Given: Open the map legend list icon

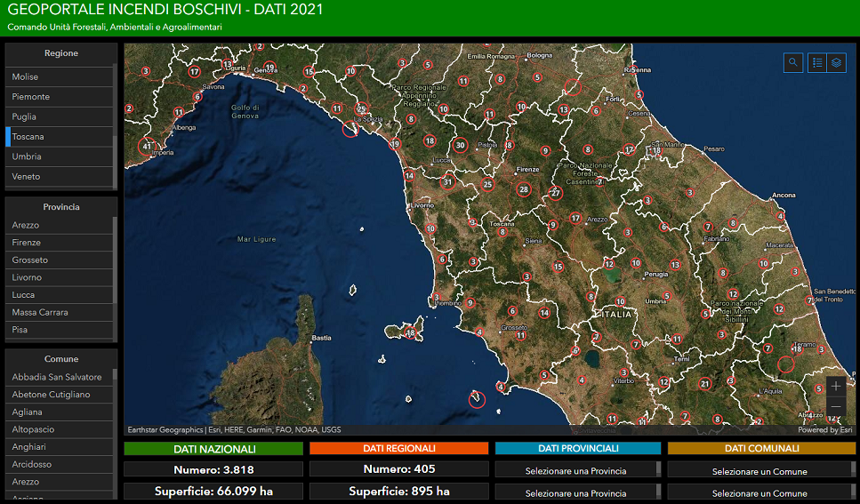Looking at the screenshot, I should click(817, 62).
